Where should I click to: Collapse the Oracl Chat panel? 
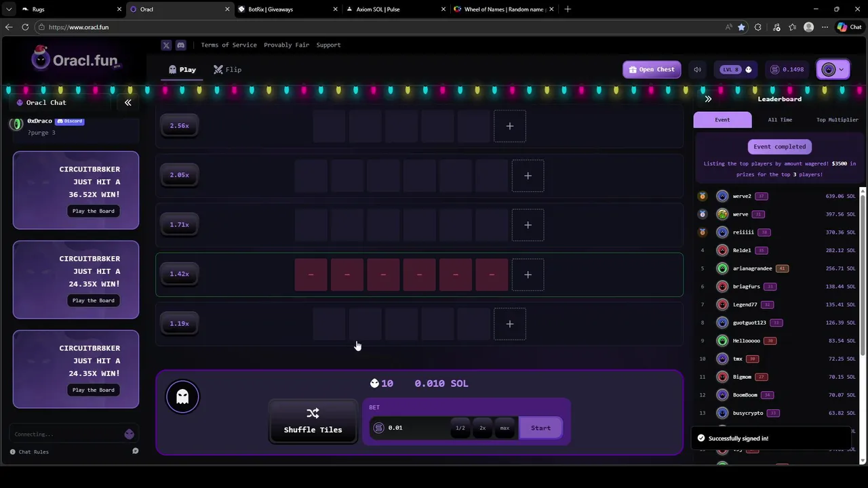pyautogui.click(x=127, y=102)
